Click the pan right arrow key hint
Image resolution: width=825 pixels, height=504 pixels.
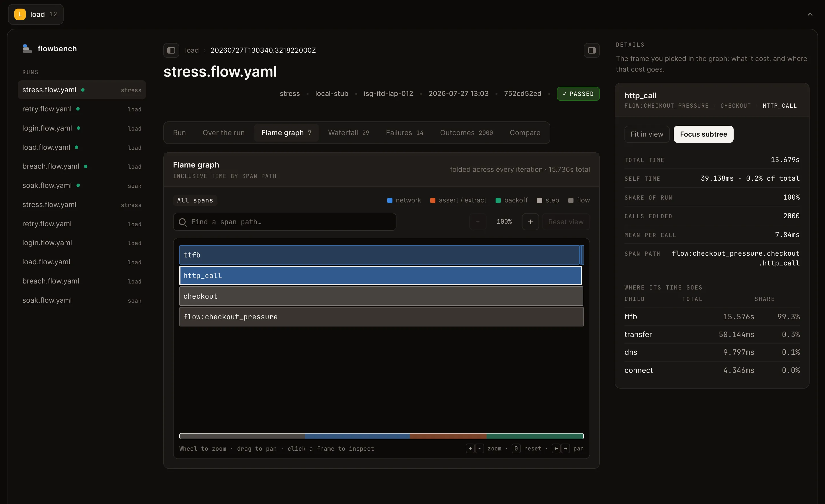pos(565,448)
